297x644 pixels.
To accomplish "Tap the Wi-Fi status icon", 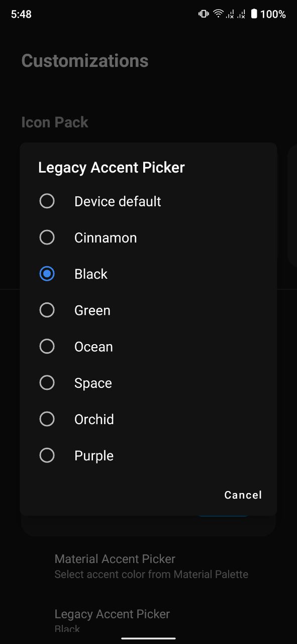I will coord(218,14).
